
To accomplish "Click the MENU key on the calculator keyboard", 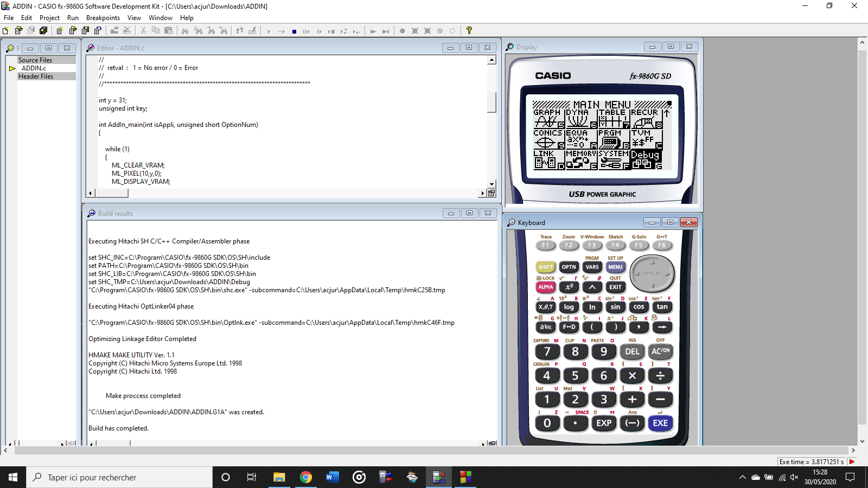I will [x=615, y=267].
